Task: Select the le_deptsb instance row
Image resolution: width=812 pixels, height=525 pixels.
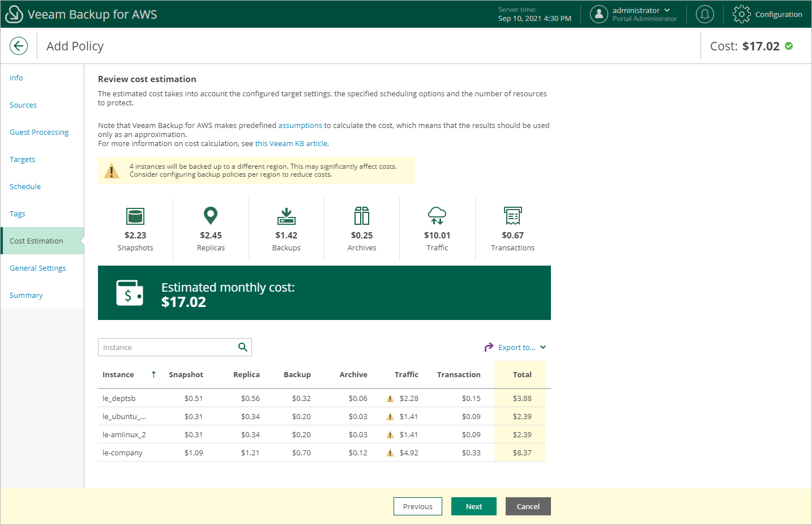Action: pos(322,398)
